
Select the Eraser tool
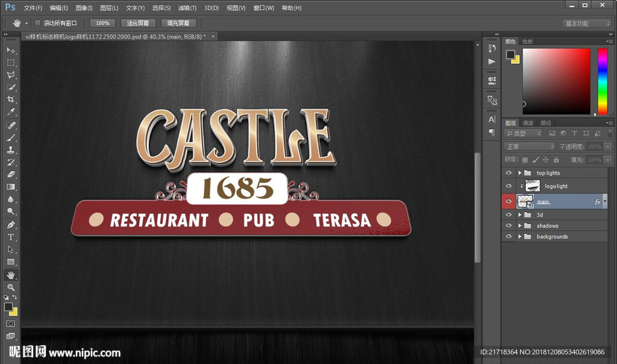[x=11, y=175]
